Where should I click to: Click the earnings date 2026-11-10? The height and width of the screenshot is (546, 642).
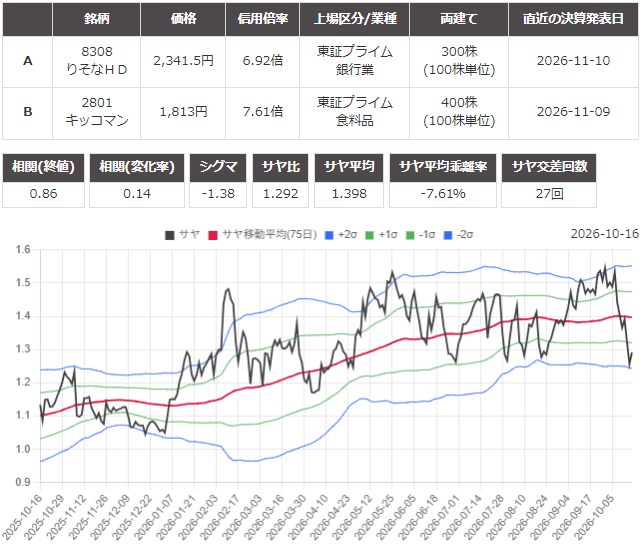pos(573,61)
